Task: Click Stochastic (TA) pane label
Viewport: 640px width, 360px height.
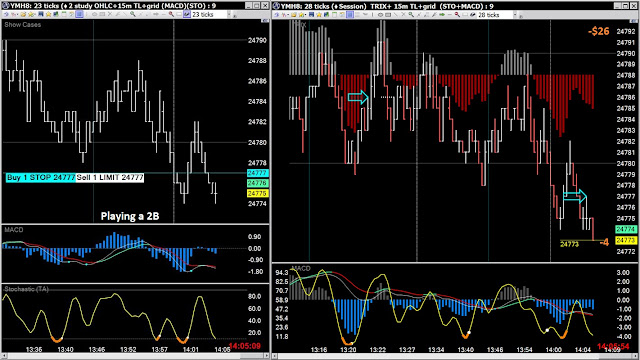Action: 27,289
